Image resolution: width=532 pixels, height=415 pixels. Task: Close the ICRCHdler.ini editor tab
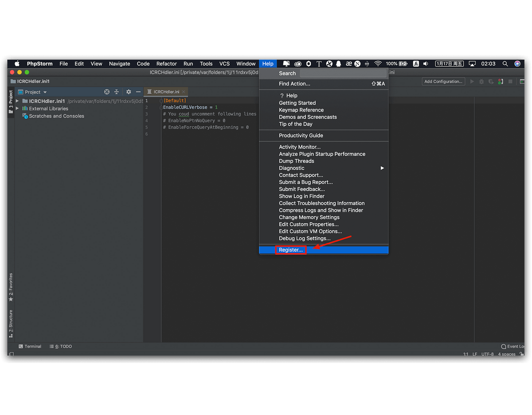click(184, 92)
